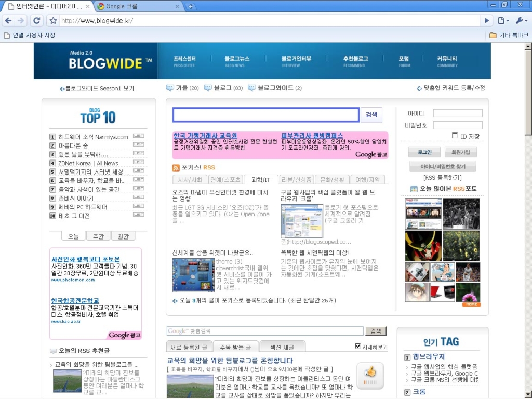Go forward with the browser forward arrow

coord(21,21)
